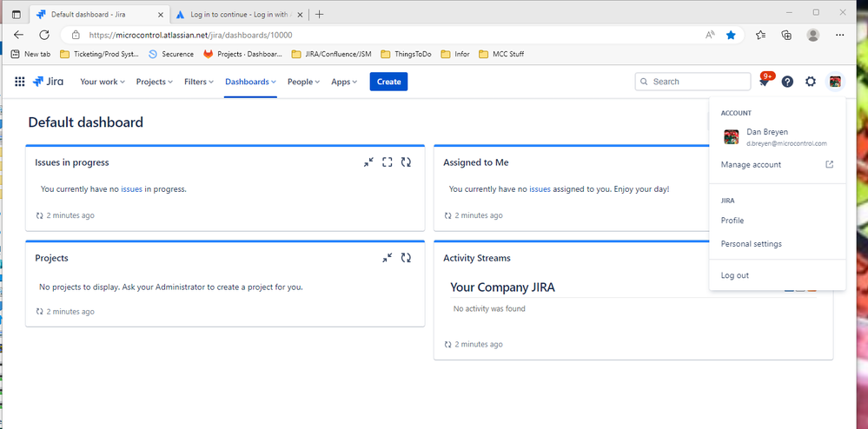The height and width of the screenshot is (429, 868).
Task: Close the Default dashboard - Jira tab
Action: point(161,15)
